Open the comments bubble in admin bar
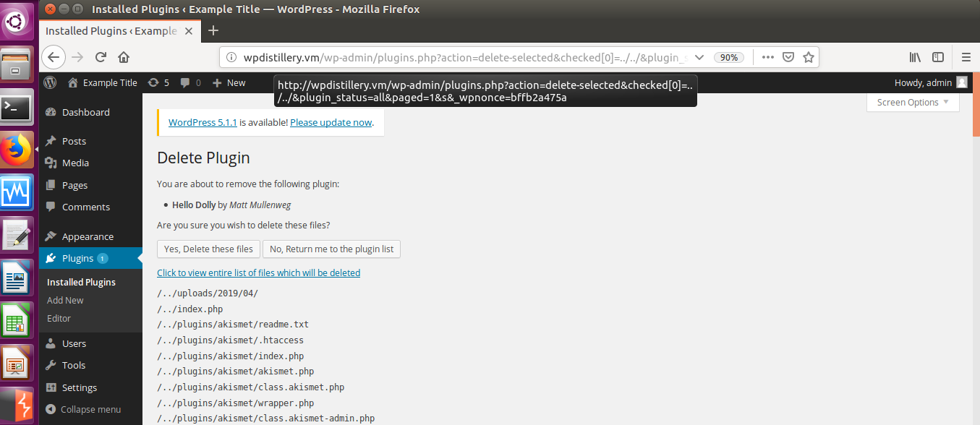Viewport: 980px width, 425px height. [191, 82]
